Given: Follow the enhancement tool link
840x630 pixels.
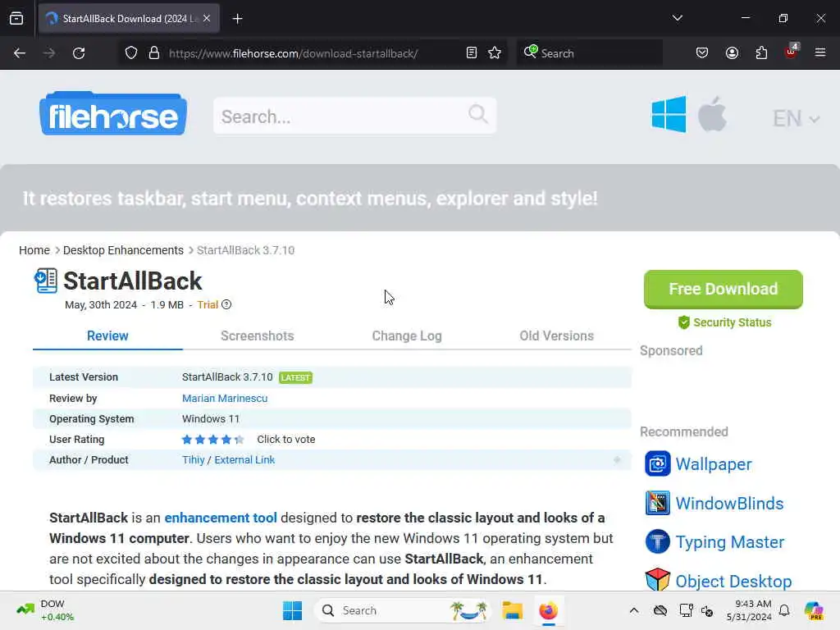Looking at the screenshot, I should coord(221,518).
